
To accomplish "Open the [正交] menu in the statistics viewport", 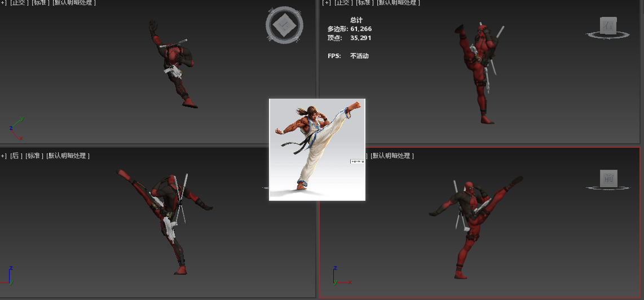I will [x=344, y=2].
